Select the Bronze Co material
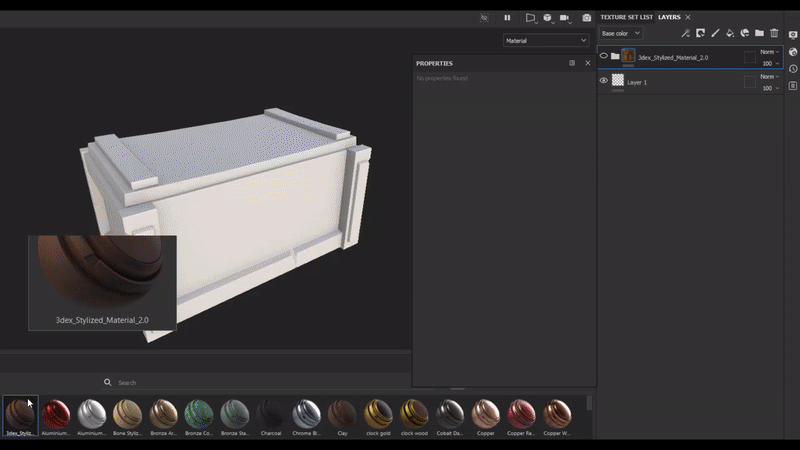Screen dimensions: 800x450 tap(199, 417)
